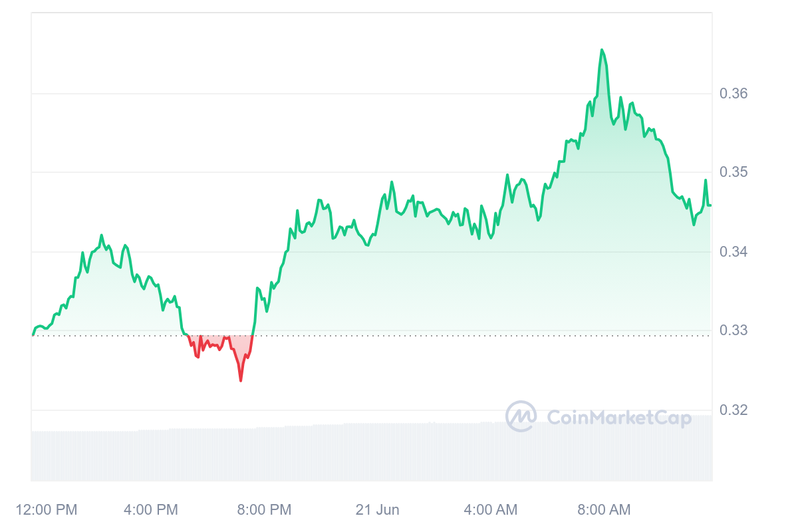Select the 8:00 AM time axis label
Screen dimensions: 798x532
tap(603, 510)
